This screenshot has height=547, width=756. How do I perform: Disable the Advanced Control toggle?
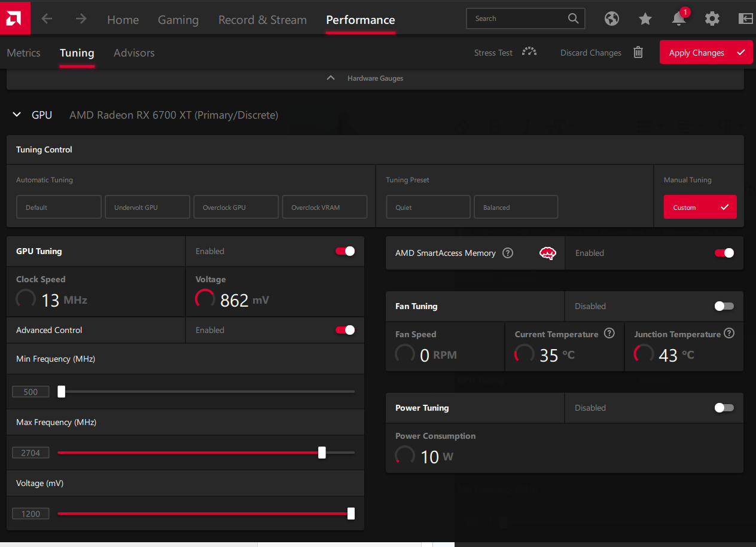pyautogui.click(x=345, y=330)
